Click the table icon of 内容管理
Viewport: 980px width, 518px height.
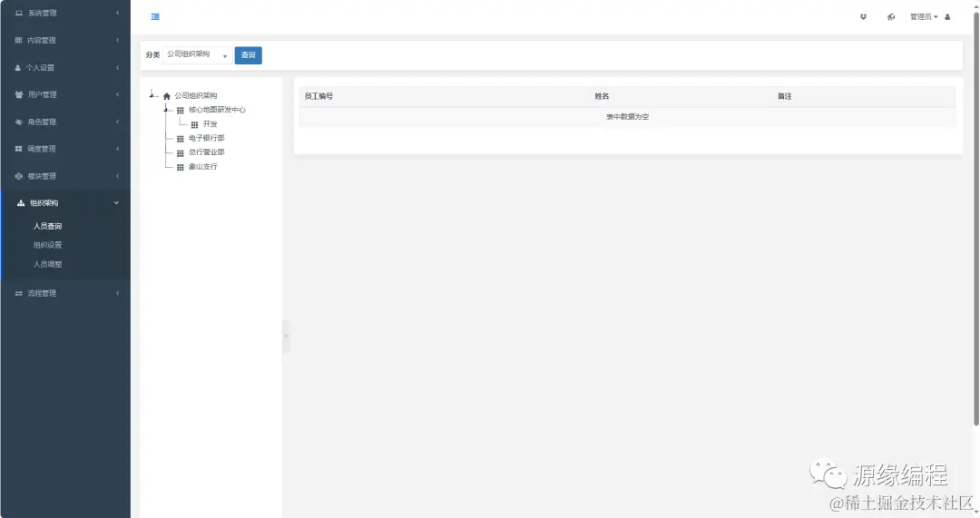click(18, 40)
